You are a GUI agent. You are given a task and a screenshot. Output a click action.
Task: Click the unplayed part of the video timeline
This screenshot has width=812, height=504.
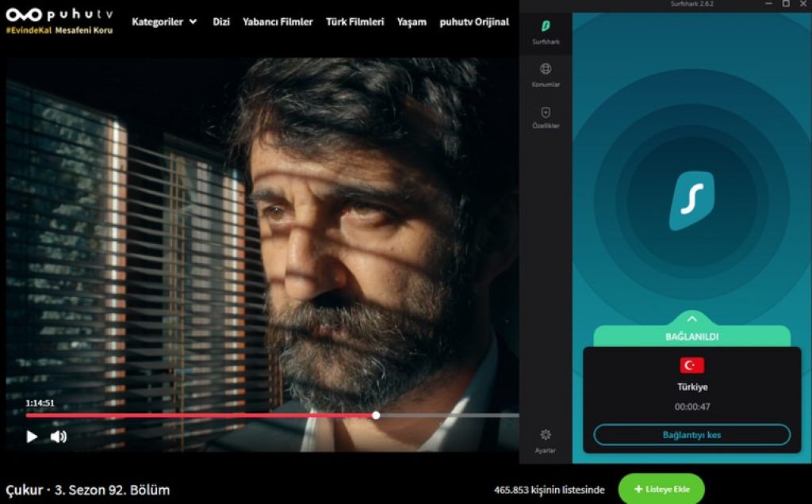[x=450, y=415]
